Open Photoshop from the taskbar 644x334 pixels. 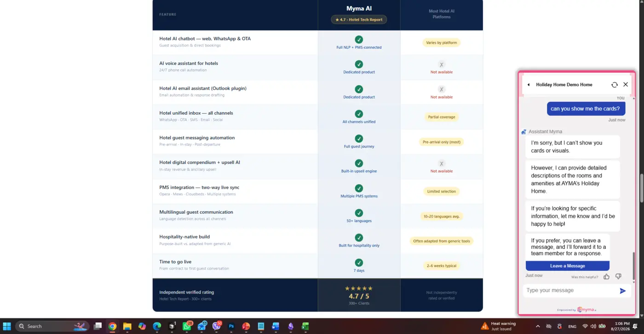[231, 326]
